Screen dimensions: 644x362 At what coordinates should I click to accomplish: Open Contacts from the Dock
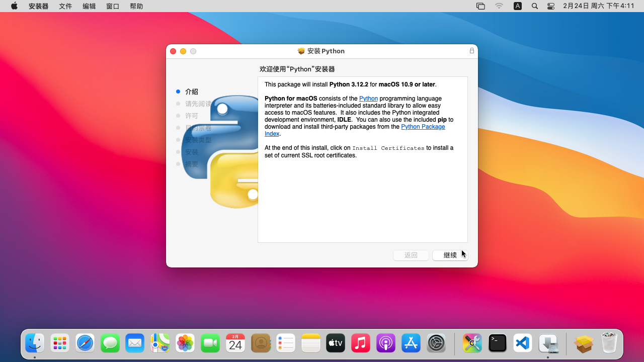coord(261,343)
